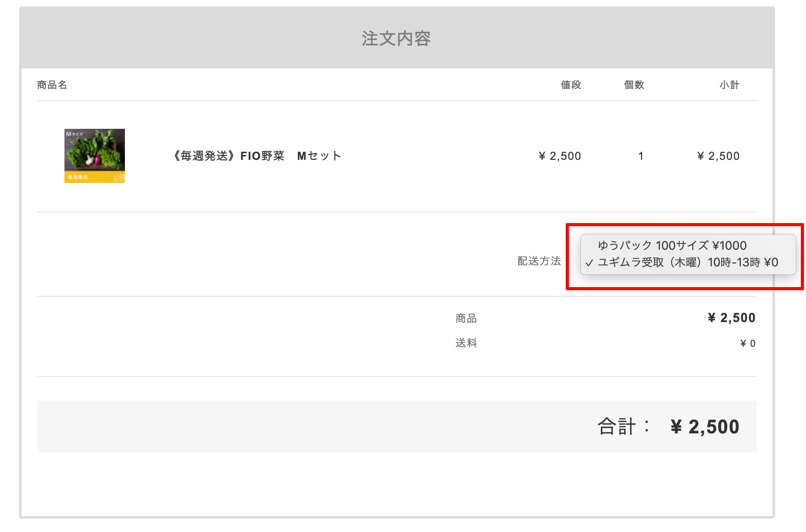Select ゆうパック 100サイズ ¥1000 shipping option
The height and width of the screenshot is (532, 806).
[688, 245]
